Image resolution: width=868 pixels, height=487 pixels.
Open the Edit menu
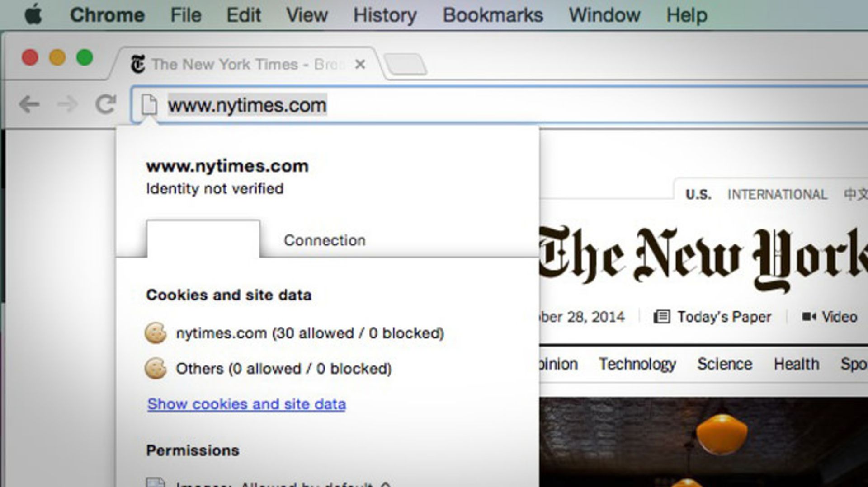243,15
